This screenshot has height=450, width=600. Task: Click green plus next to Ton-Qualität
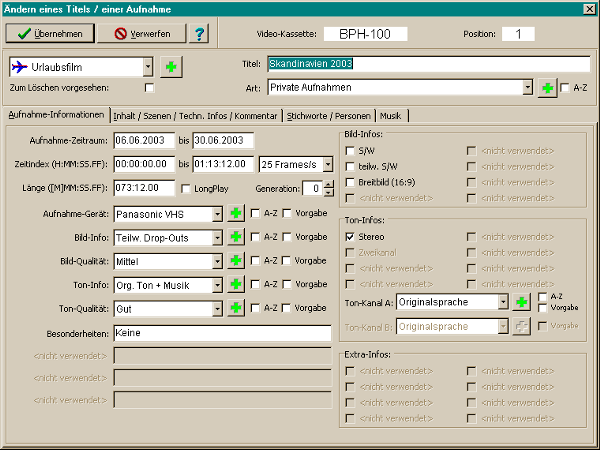point(236,308)
